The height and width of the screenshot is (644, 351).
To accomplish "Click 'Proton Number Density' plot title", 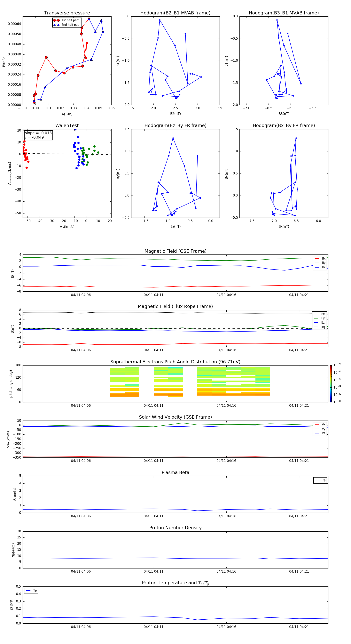I will pos(175,528).
